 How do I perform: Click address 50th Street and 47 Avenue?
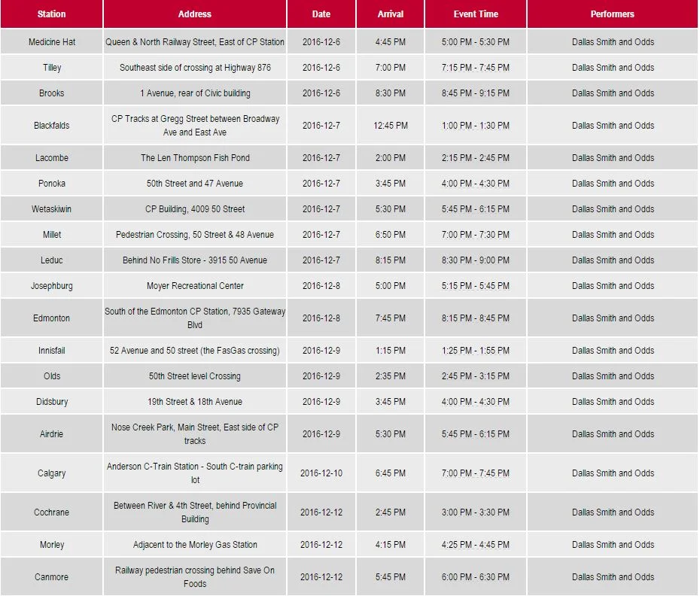[195, 183]
